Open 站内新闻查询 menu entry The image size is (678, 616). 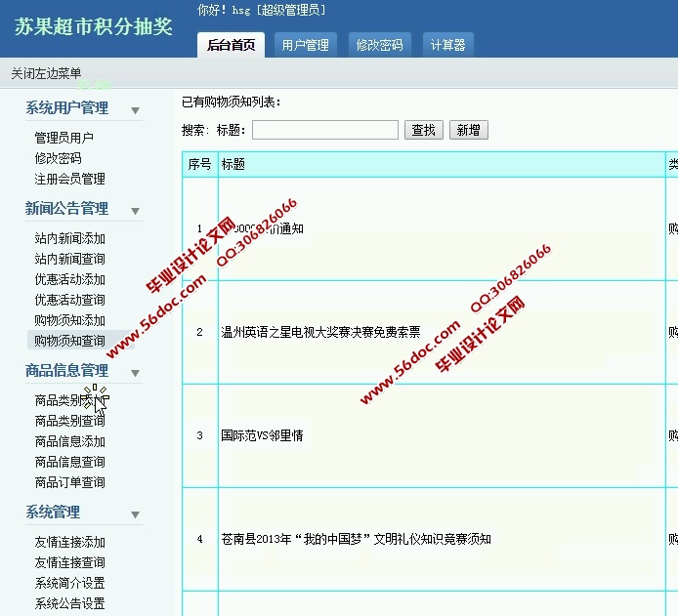pyautogui.click(x=70, y=259)
